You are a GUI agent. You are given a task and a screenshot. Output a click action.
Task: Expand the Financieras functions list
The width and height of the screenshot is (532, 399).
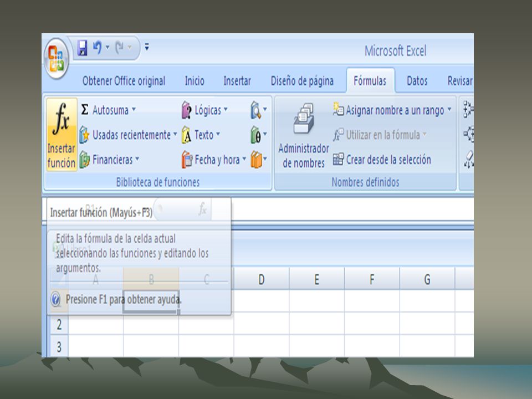[137, 158]
